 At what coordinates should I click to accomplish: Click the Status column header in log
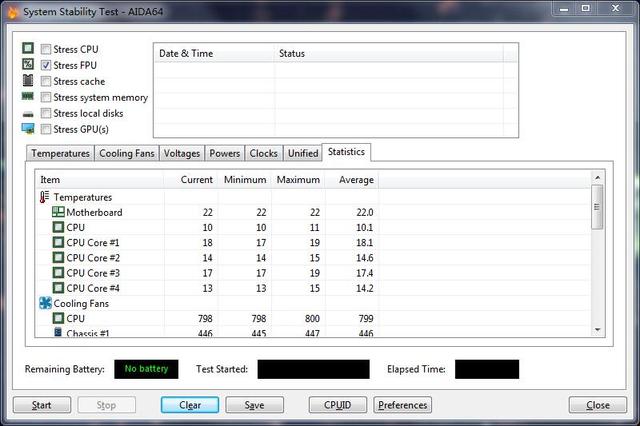(x=389, y=53)
